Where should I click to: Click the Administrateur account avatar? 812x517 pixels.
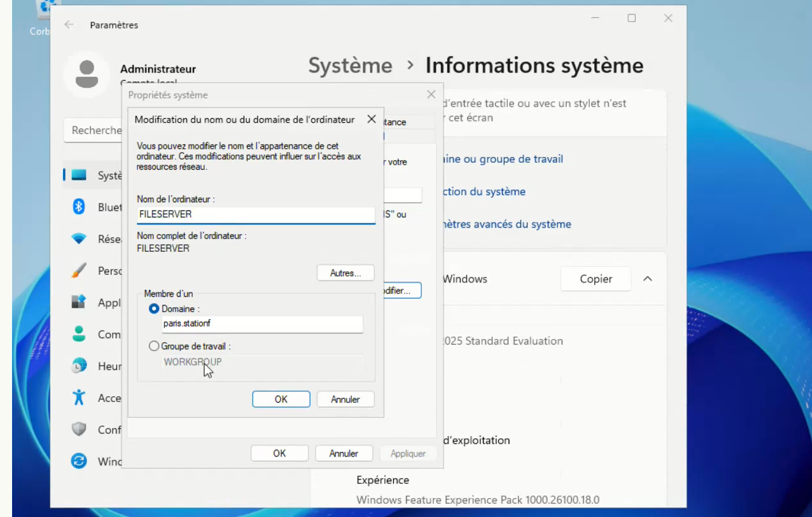[x=86, y=74]
